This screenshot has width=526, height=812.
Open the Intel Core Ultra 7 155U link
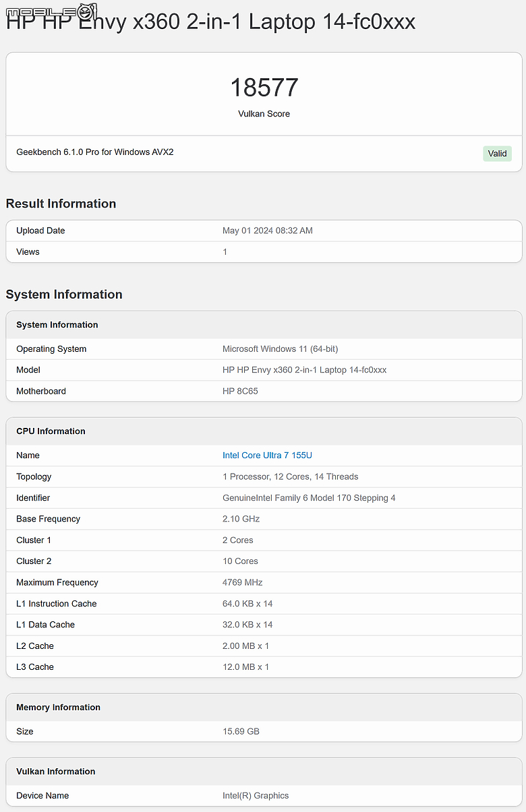[x=267, y=456]
